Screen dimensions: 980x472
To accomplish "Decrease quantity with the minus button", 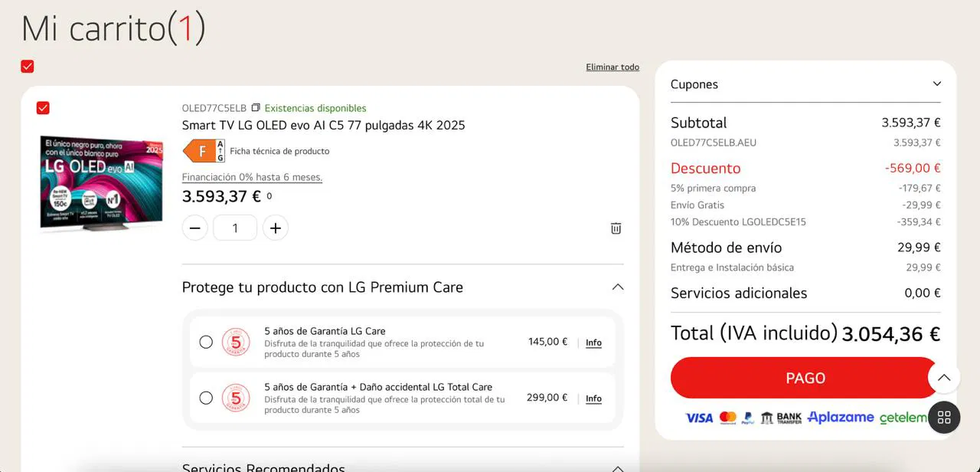I will pyautogui.click(x=195, y=228).
